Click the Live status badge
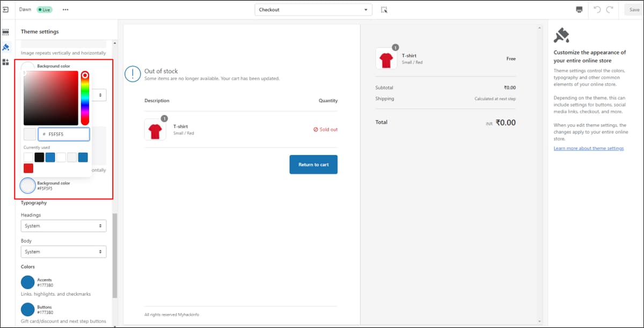Image resolution: width=644 pixels, height=328 pixels. (x=44, y=10)
